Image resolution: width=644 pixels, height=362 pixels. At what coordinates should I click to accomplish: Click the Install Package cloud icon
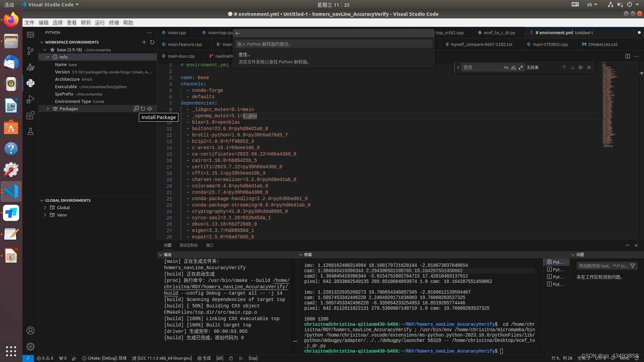point(150,109)
